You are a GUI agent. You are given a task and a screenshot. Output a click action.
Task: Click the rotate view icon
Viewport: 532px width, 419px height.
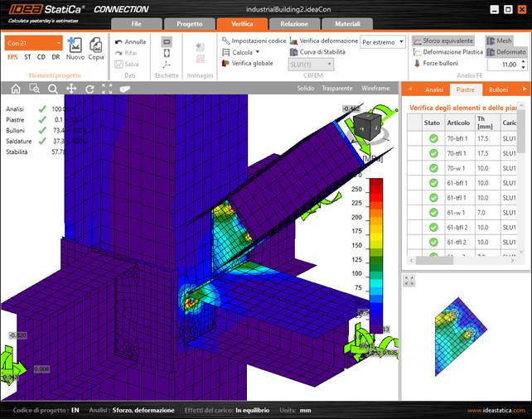click(x=89, y=89)
